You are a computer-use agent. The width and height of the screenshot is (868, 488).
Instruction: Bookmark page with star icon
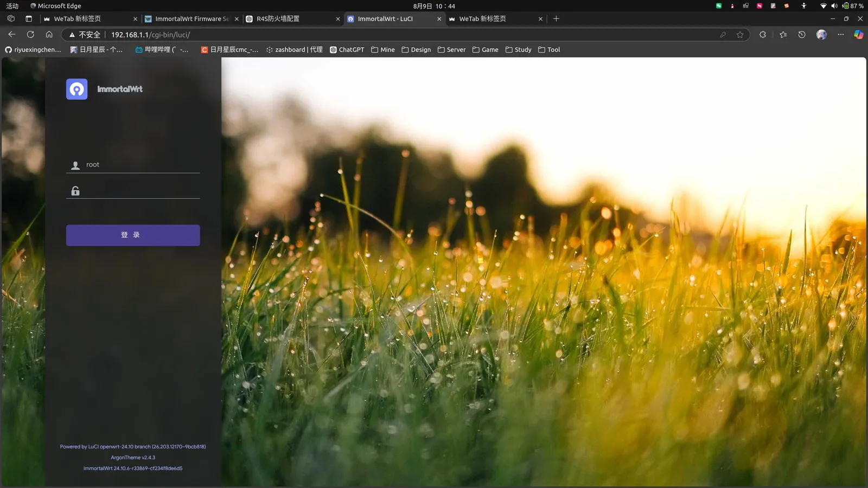click(740, 35)
